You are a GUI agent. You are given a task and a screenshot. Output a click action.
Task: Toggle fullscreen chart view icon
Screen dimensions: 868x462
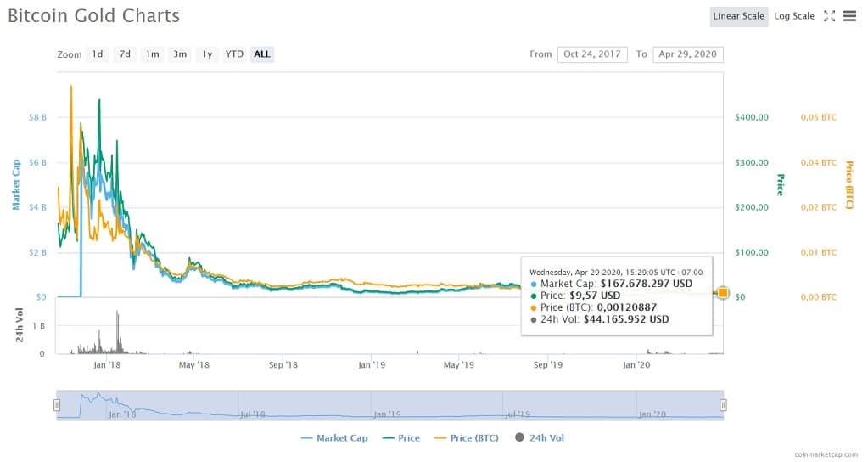(829, 16)
